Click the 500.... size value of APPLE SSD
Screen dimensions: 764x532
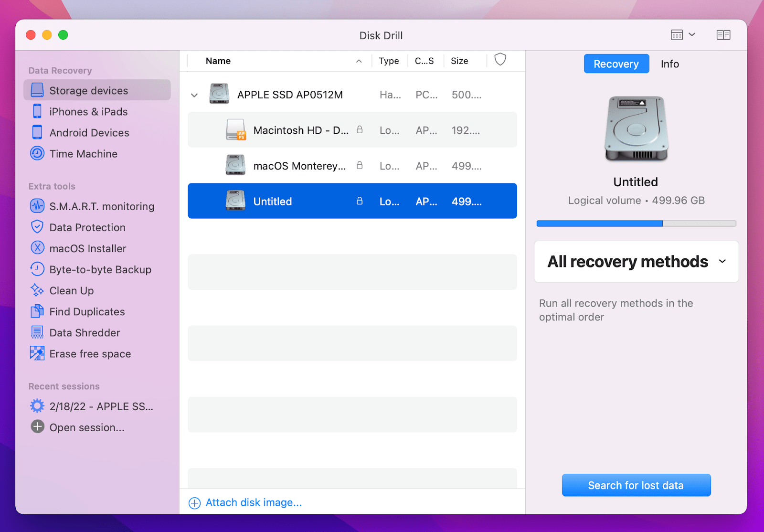tap(467, 95)
